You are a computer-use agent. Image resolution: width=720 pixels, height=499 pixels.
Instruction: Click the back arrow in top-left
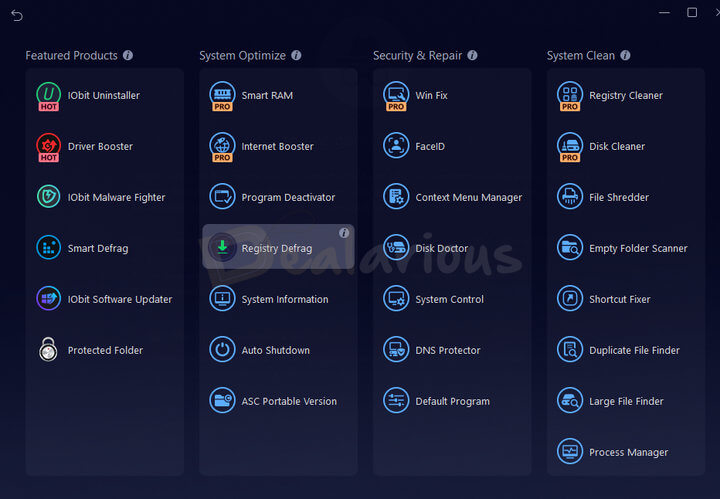pyautogui.click(x=17, y=15)
